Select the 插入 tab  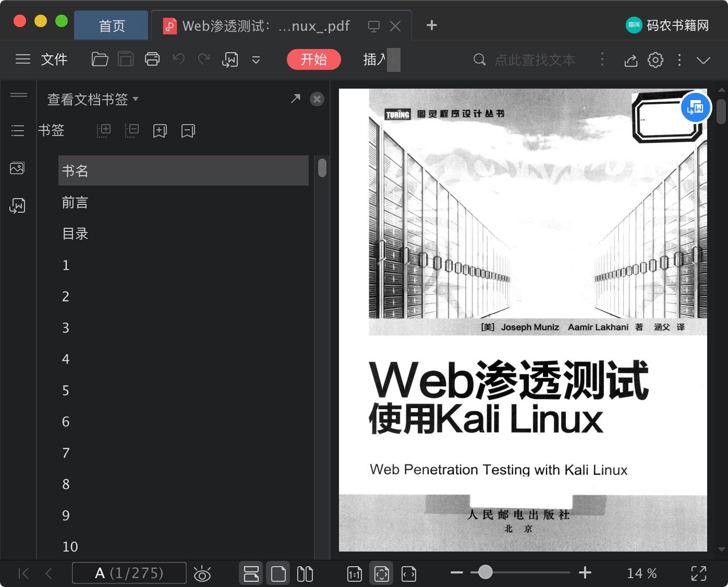(375, 59)
